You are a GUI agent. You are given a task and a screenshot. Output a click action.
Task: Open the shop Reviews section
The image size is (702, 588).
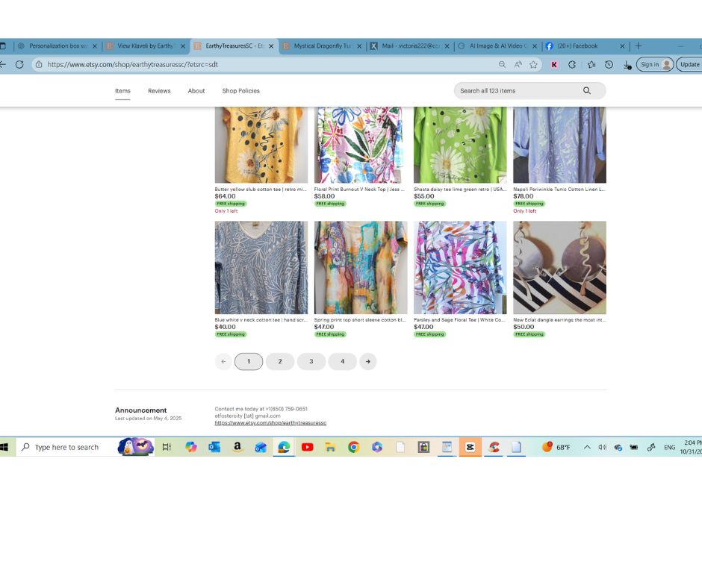(x=159, y=91)
